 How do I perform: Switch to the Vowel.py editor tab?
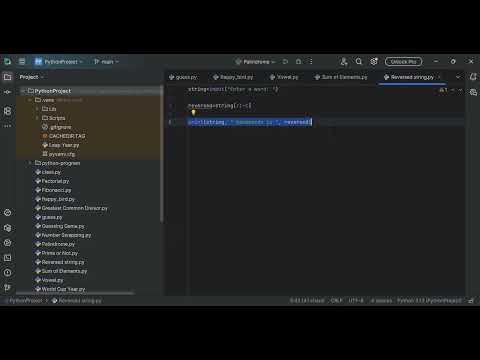coord(284,77)
